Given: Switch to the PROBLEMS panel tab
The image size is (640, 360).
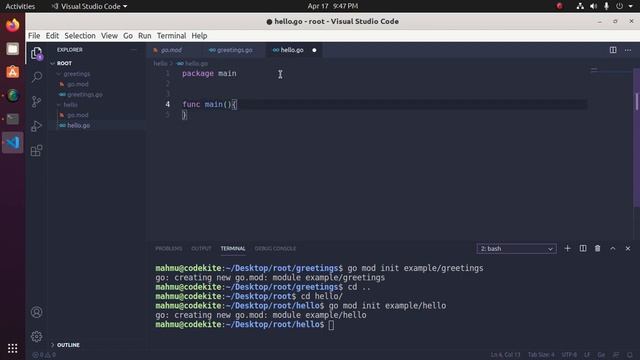Looking at the screenshot, I should pos(169,249).
